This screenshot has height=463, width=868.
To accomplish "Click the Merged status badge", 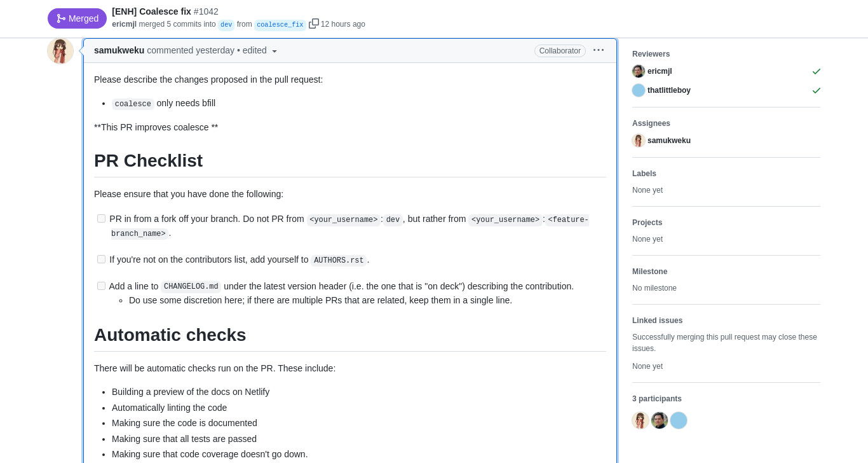I will pos(77,18).
